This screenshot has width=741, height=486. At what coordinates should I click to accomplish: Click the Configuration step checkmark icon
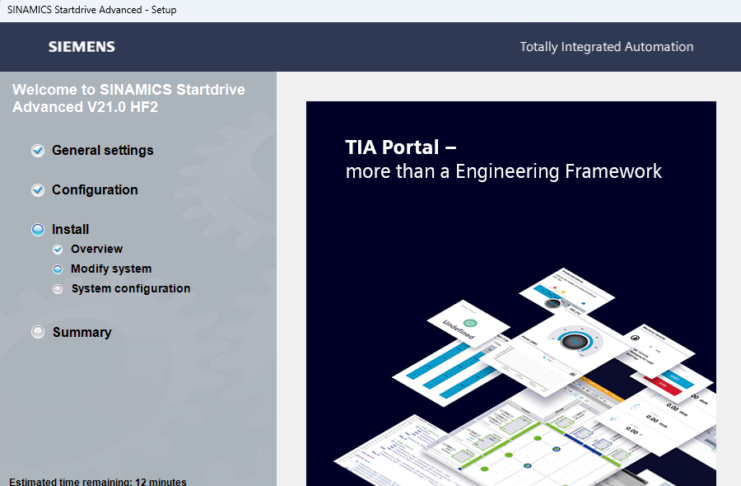[38, 190]
